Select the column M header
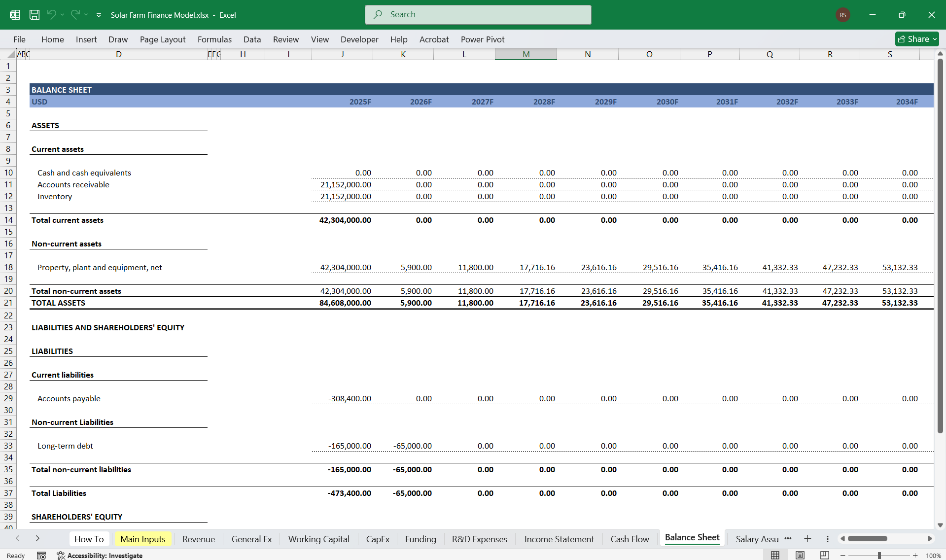The image size is (946, 560). [526, 54]
